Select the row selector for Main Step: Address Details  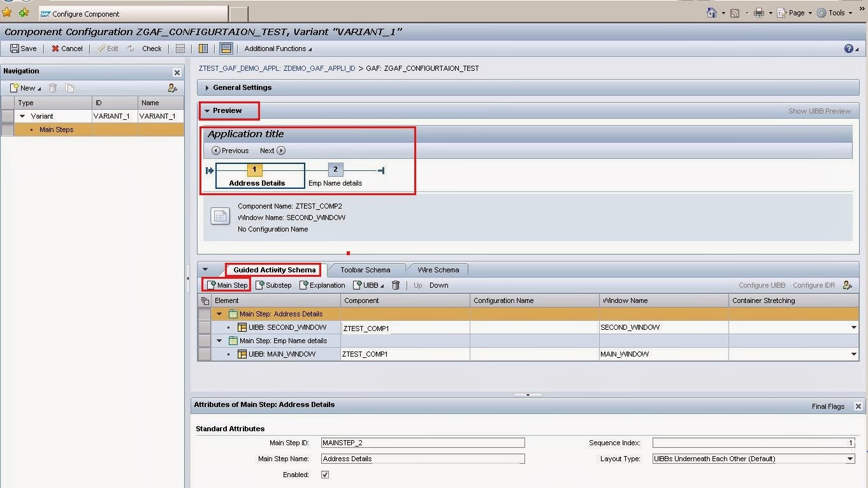(x=204, y=314)
